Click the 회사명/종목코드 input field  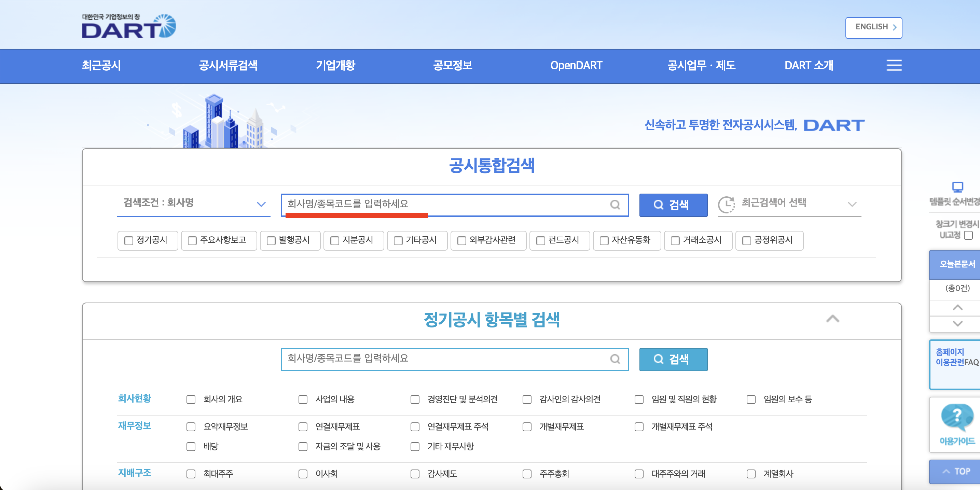coord(438,205)
